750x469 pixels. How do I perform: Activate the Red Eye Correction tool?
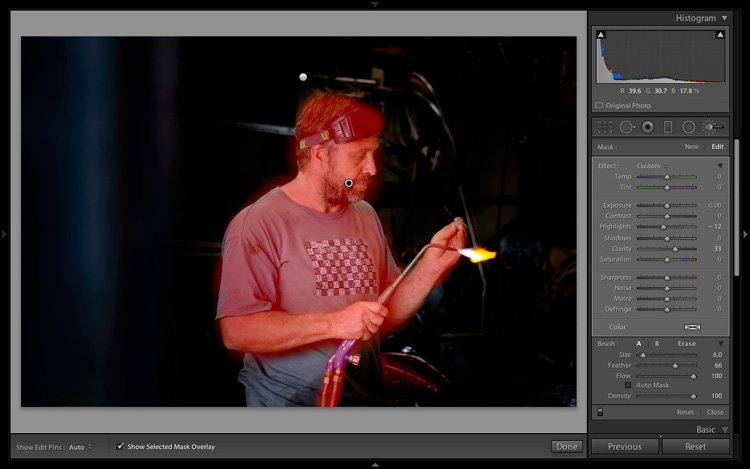(647, 127)
